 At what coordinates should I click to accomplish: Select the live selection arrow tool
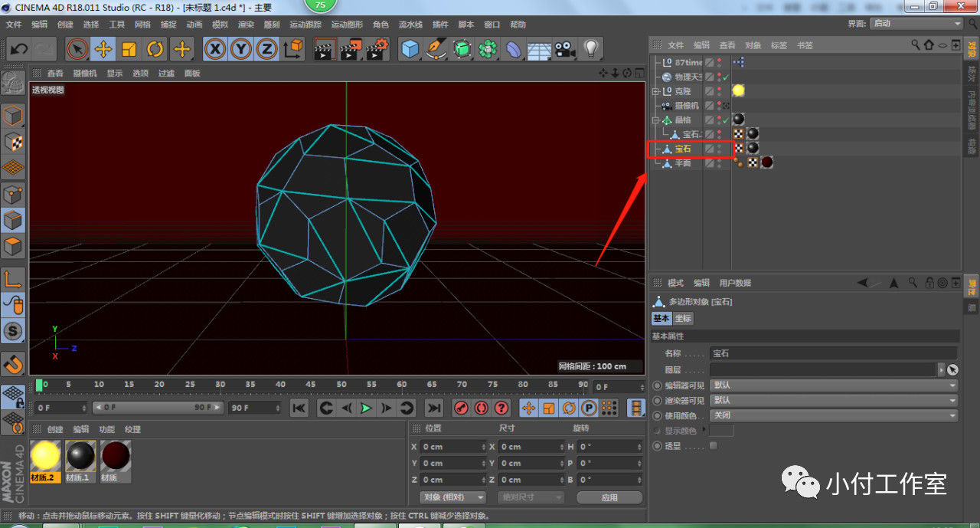(x=77, y=50)
